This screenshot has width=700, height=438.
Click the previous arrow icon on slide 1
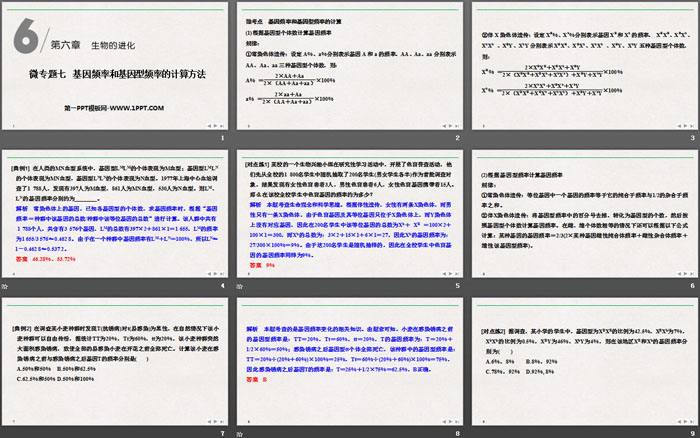click(x=209, y=126)
